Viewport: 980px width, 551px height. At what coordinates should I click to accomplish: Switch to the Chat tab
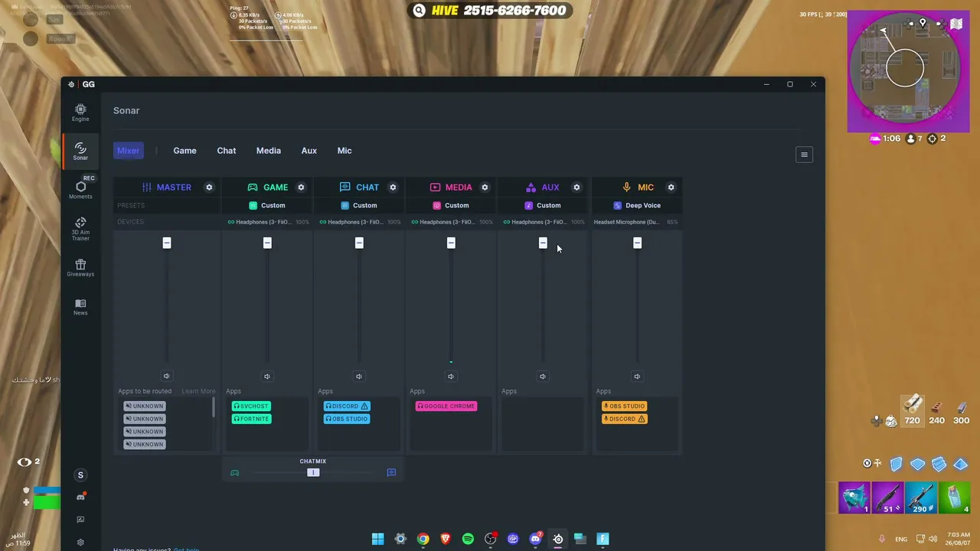coord(227,151)
